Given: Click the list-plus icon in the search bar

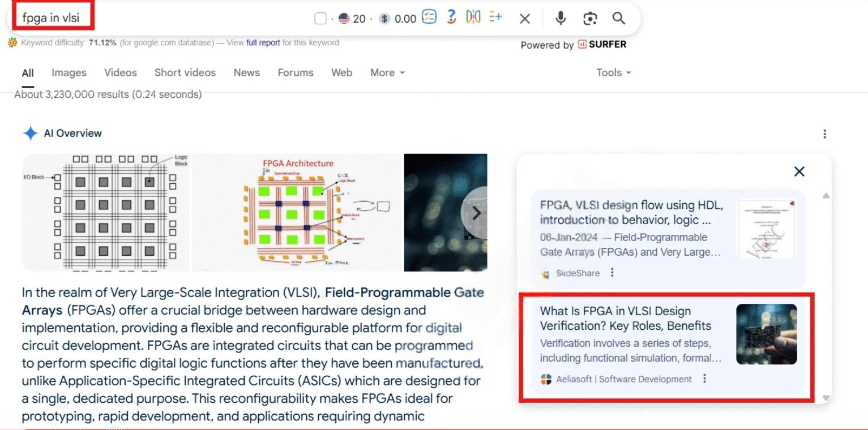Looking at the screenshot, I should tap(495, 18).
